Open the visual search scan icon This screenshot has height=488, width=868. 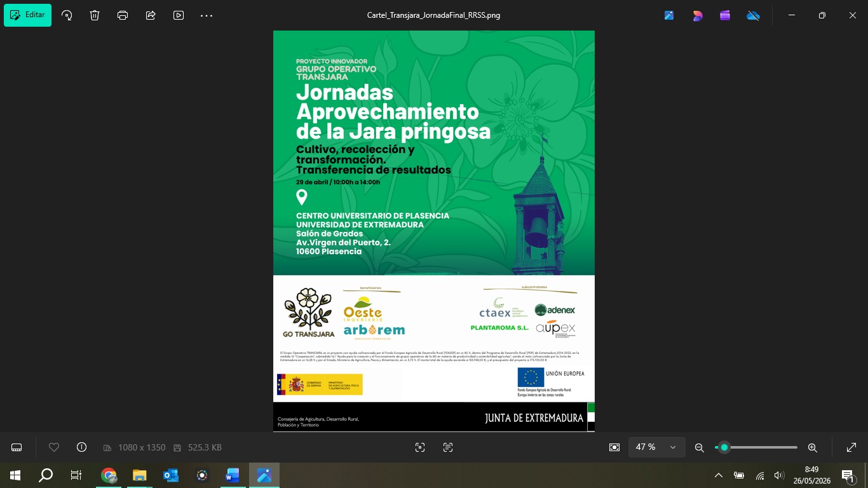pyautogui.click(x=420, y=447)
